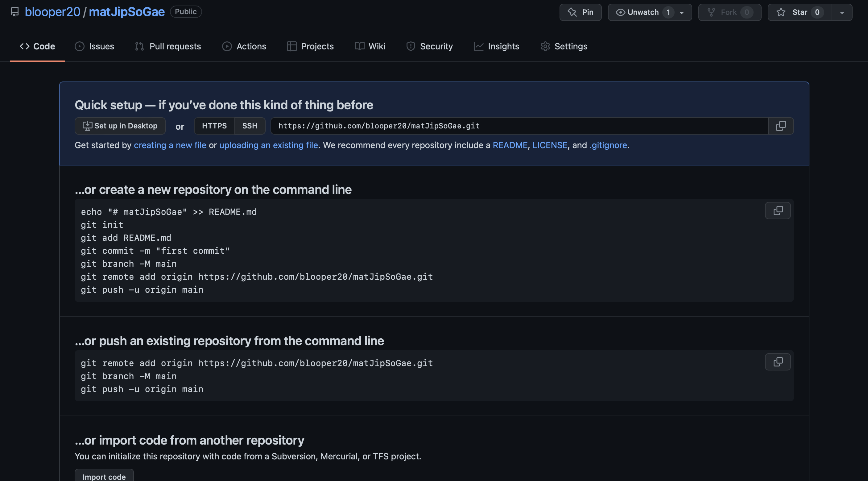
Task: Open the Actions tab
Action: tap(244, 46)
